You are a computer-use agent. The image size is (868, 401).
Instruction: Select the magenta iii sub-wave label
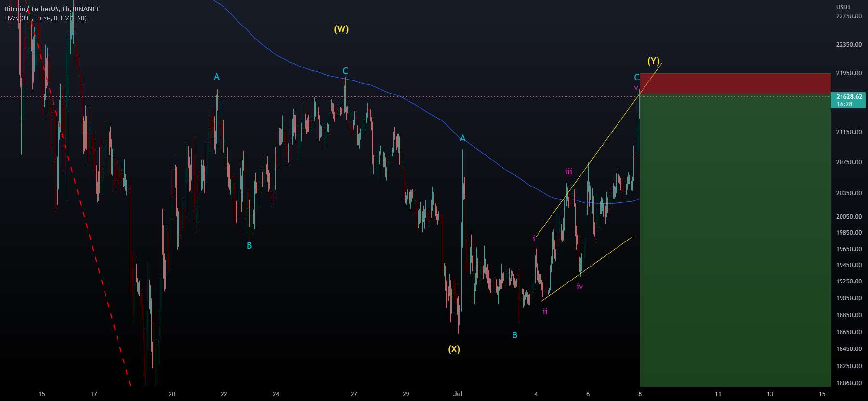coord(568,172)
